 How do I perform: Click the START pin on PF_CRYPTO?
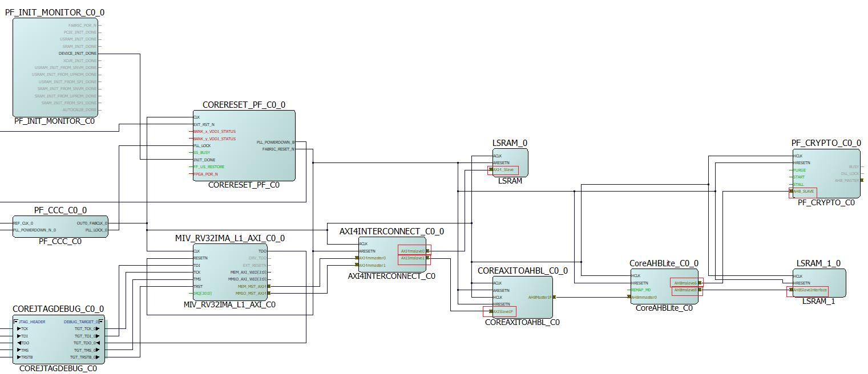point(799,177)
